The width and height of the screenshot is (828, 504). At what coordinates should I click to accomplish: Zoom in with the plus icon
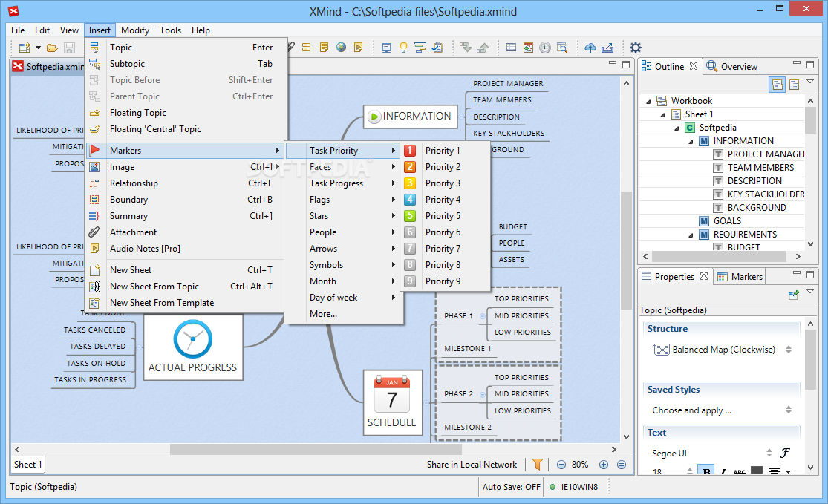click(604, 465)
